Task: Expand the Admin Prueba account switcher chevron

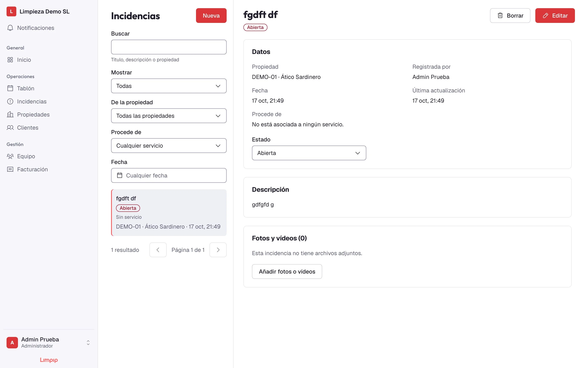Action: click(88, 343)
